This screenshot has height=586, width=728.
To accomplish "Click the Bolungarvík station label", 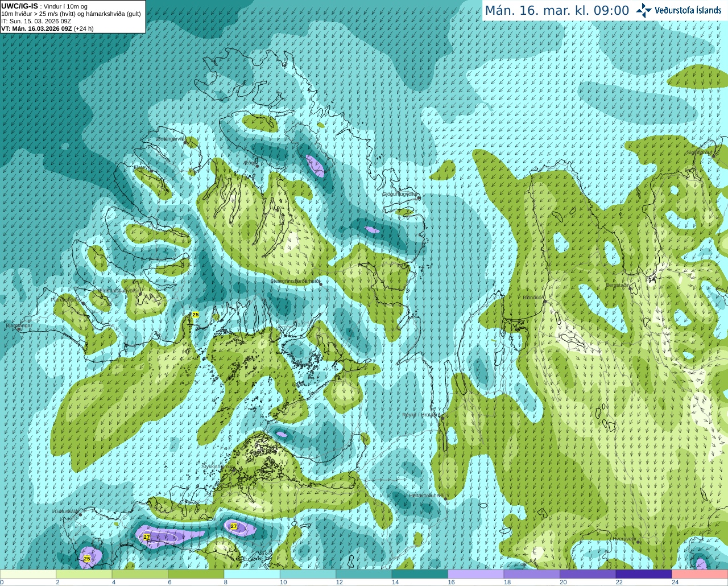I will click(171, 139).
